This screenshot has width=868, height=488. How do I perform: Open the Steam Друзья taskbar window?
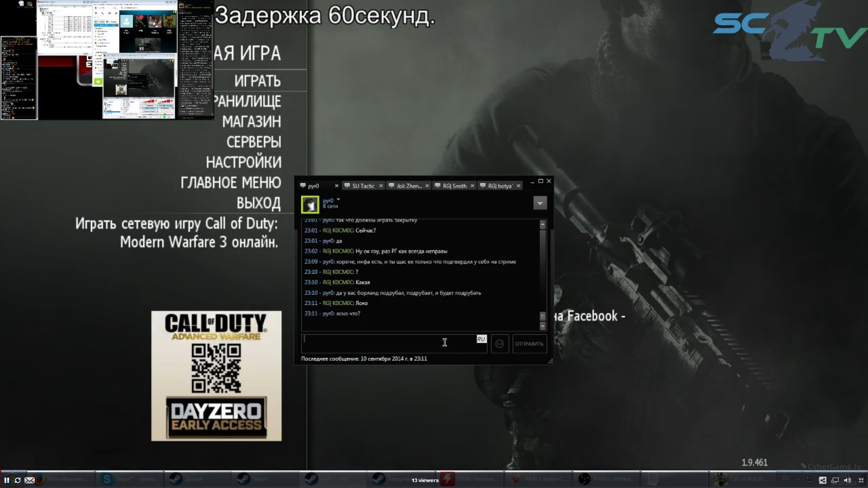(x=197, y=479)
